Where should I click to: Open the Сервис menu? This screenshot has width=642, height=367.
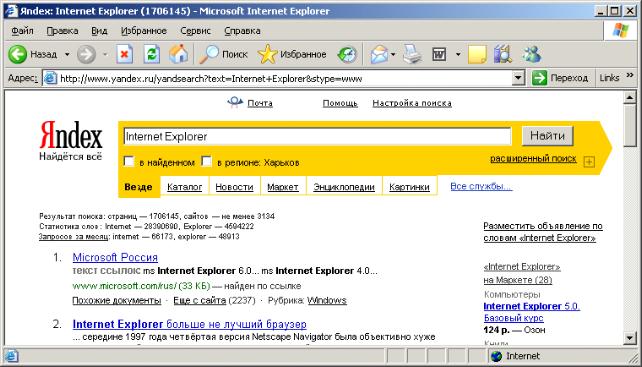(x=195, y=31)
